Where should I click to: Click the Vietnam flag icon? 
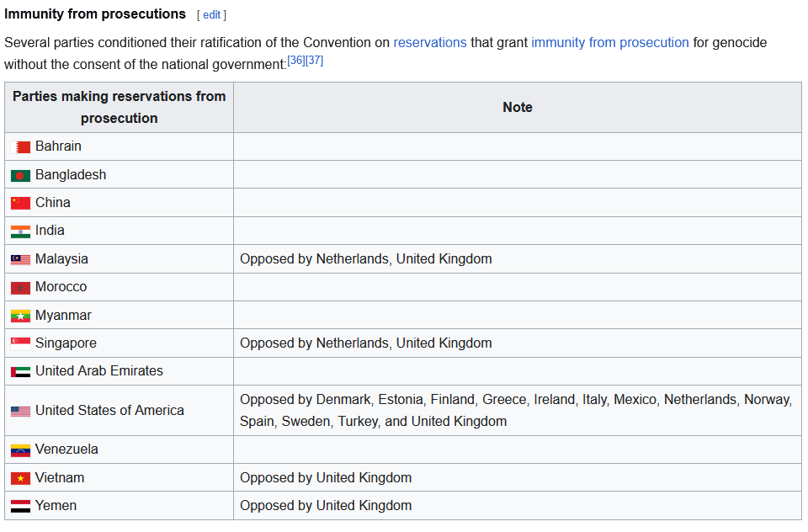point(20,478)
